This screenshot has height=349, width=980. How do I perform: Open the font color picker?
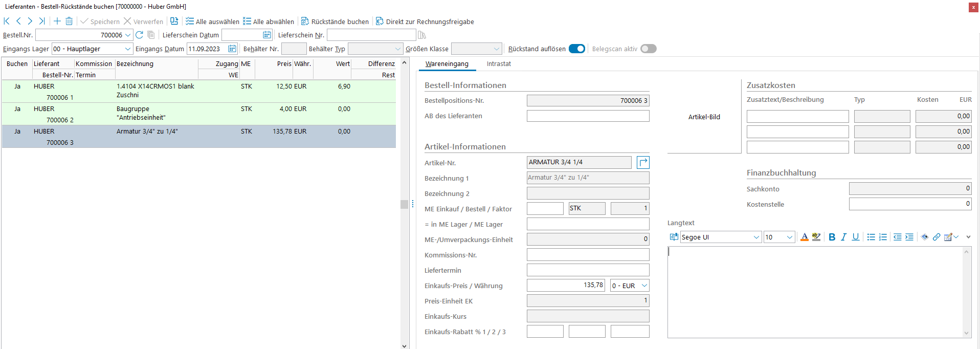point(804,237)
